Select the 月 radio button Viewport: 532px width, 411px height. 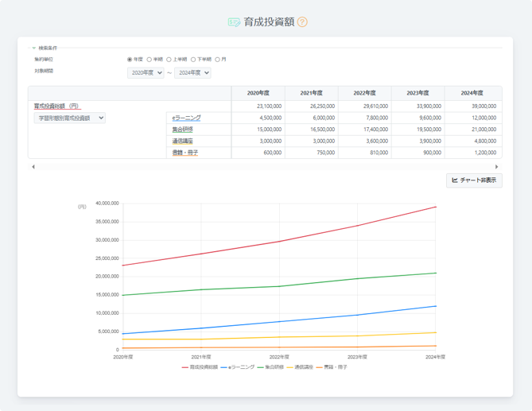point(217,60)
